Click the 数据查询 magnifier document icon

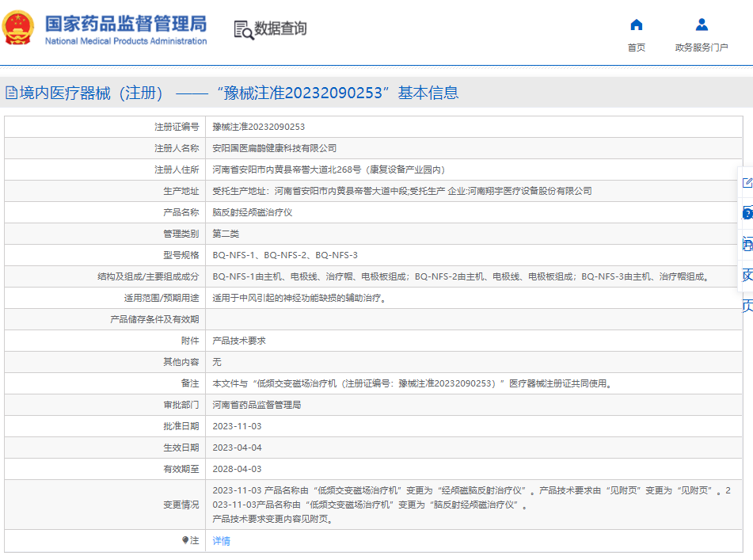pos(243,30)
